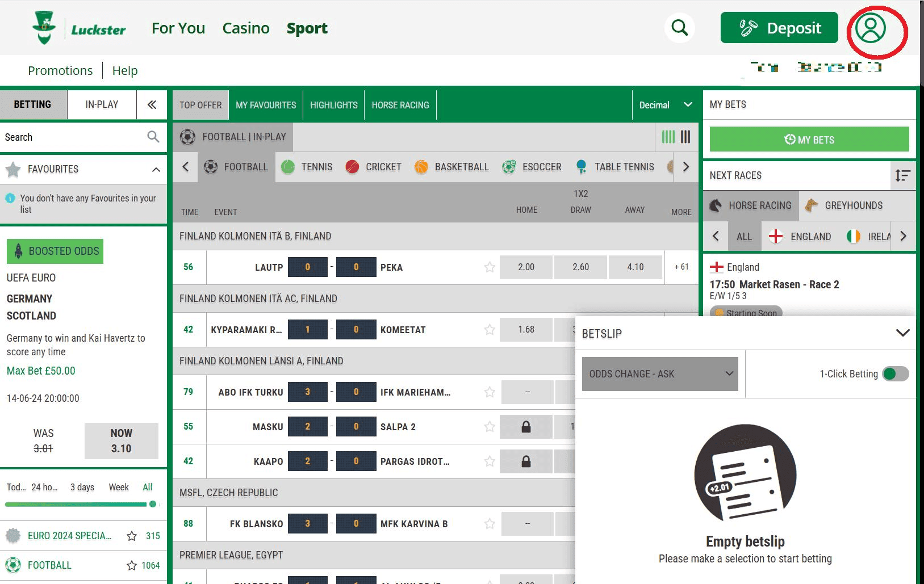Click the time range slider handle
Image resolution: width=924 pixels, height=584 pixels.
tap(152, 504)
